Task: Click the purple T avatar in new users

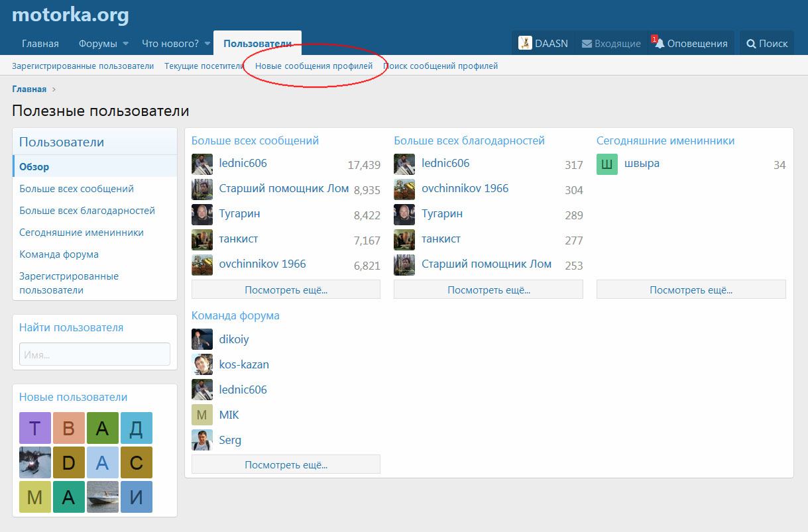Action: click(35, 428)
